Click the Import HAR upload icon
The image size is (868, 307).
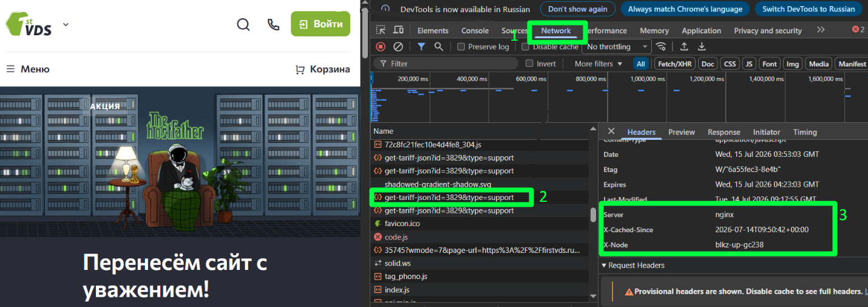pos(684,46)
